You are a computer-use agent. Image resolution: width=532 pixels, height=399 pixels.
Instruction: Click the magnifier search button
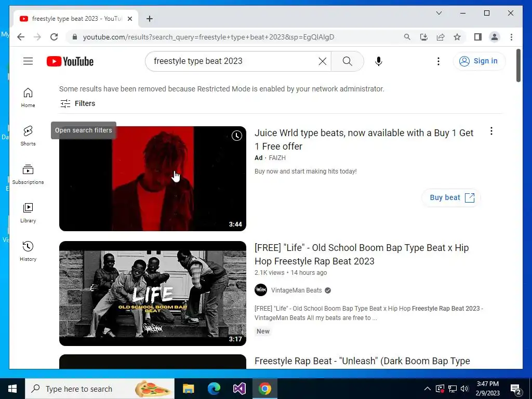tap(347, 61)
